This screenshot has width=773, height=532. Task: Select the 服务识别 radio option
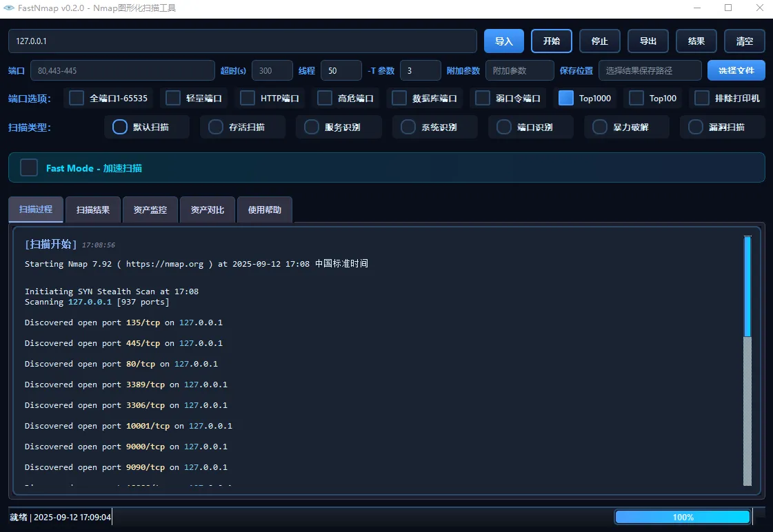click(x=312, y=127)
